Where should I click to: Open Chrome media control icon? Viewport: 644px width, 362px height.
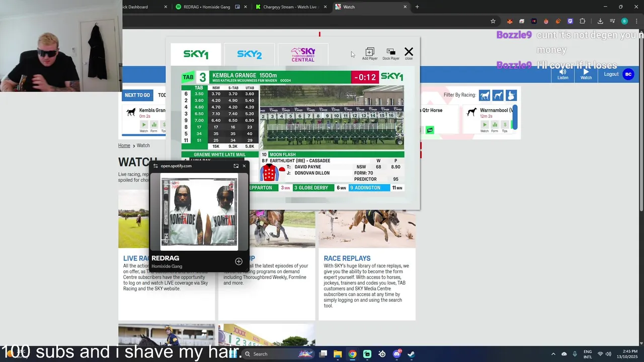pyautogui.click(x=612, y=21)
